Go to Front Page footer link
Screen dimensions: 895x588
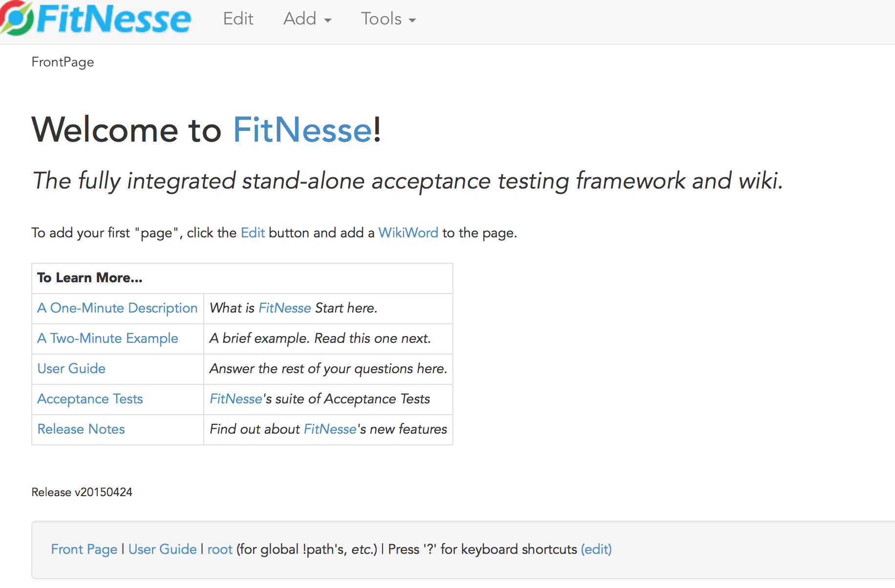(84, 549)
